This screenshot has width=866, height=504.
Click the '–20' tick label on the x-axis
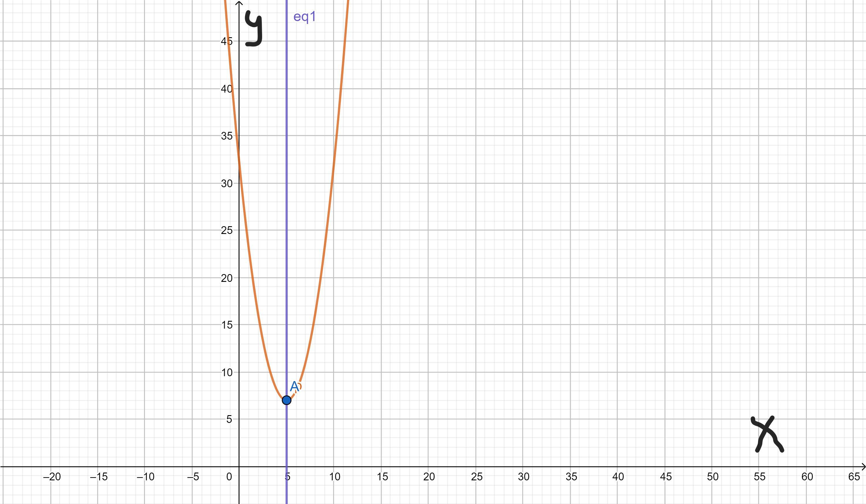coord(52,477)
